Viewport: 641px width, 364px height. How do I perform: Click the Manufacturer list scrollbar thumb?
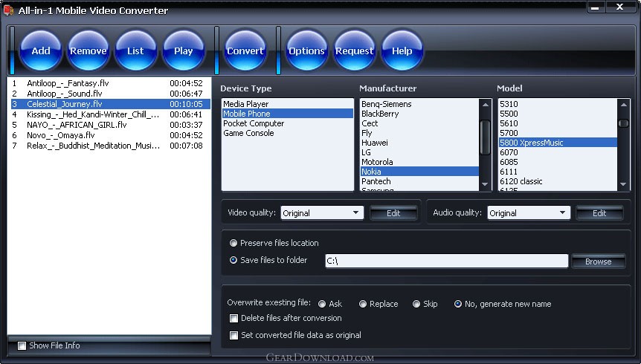[x=486, y=137]
